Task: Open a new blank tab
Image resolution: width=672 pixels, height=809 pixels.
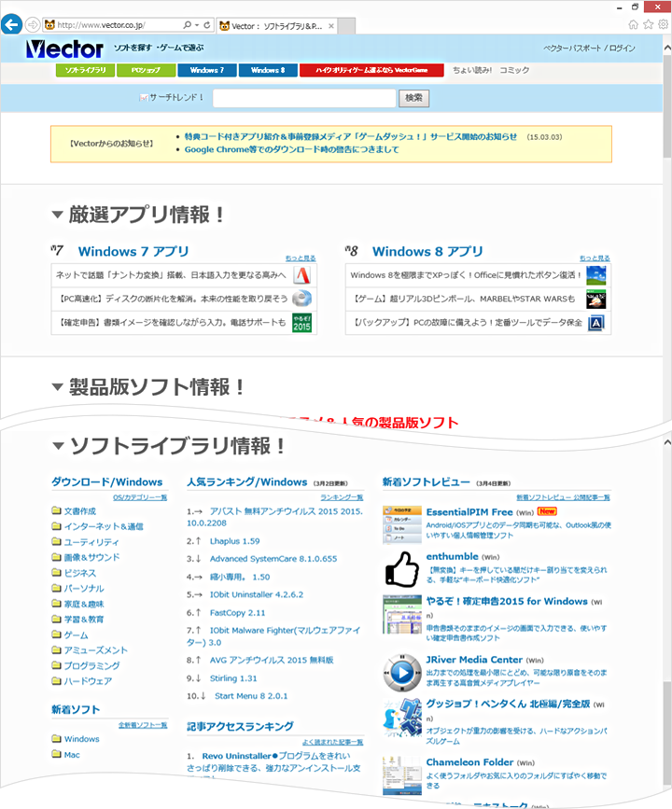Action: tap(347, 26)
